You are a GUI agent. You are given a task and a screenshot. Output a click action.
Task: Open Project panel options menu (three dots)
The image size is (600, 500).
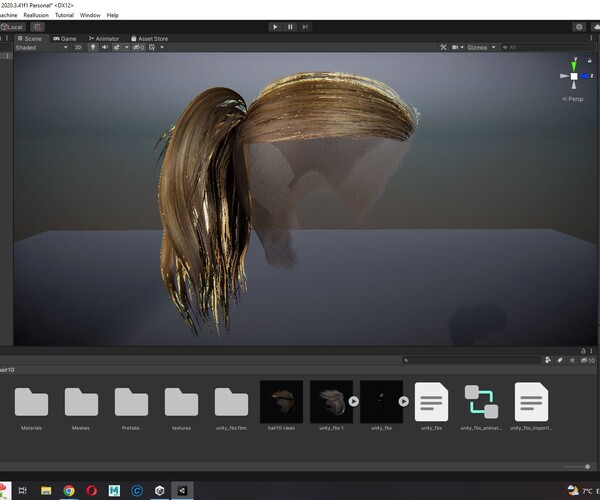click(591, 351)
